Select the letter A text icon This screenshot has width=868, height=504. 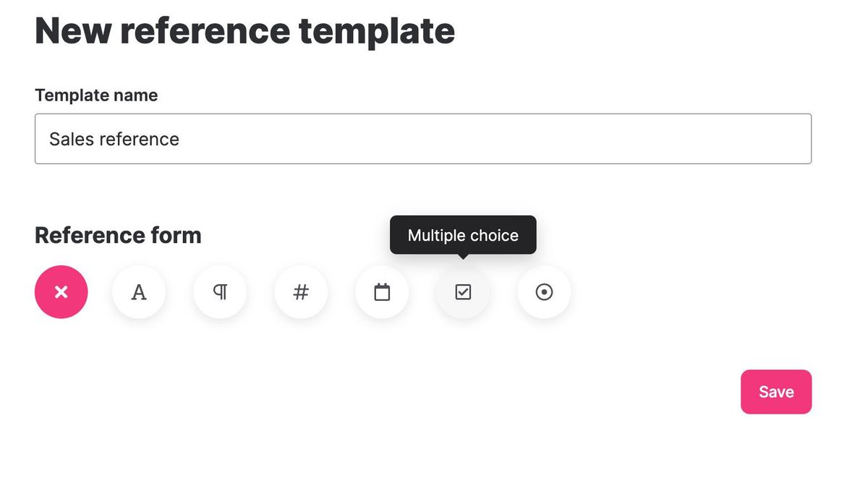pyautogui.click(x=139, y=292)
